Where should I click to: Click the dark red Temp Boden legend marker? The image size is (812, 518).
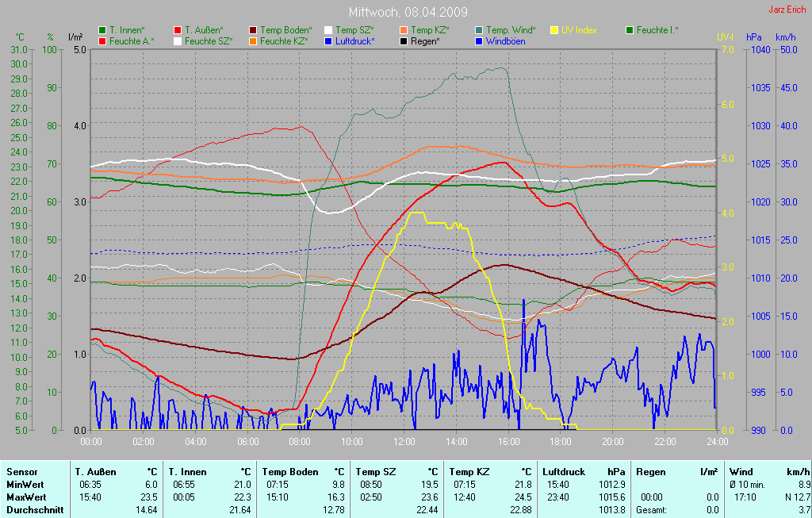pyautogui.click(x=253, y=30)
